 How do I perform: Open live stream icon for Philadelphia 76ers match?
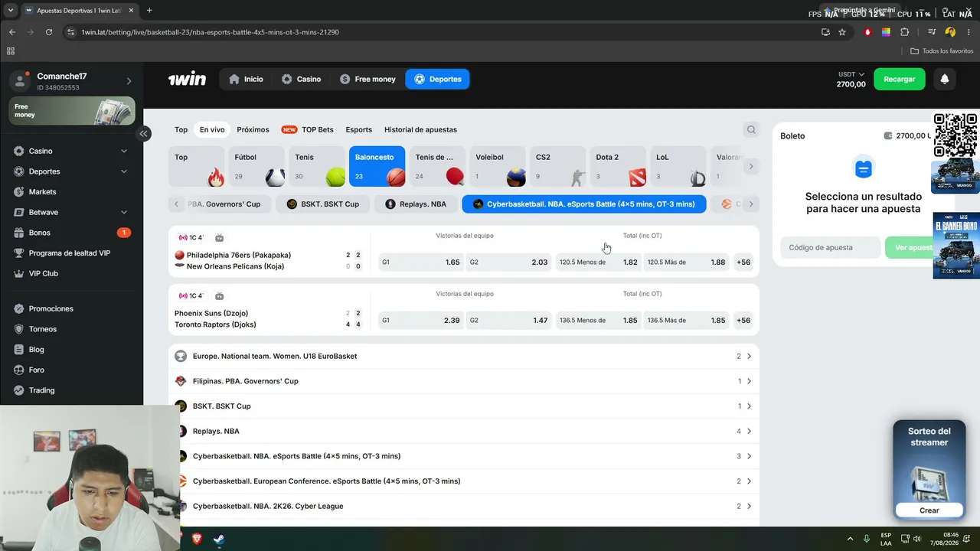coord(219,238)
